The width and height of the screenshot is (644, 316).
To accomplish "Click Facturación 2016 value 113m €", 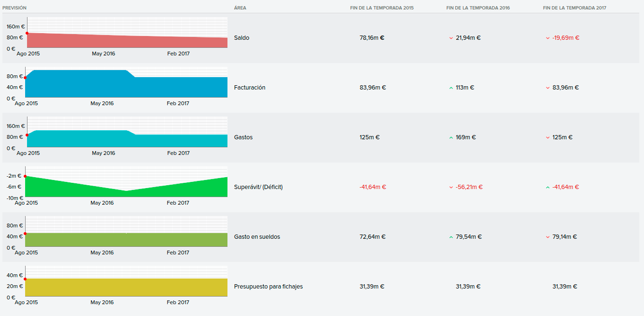I will tap(465, 88).
